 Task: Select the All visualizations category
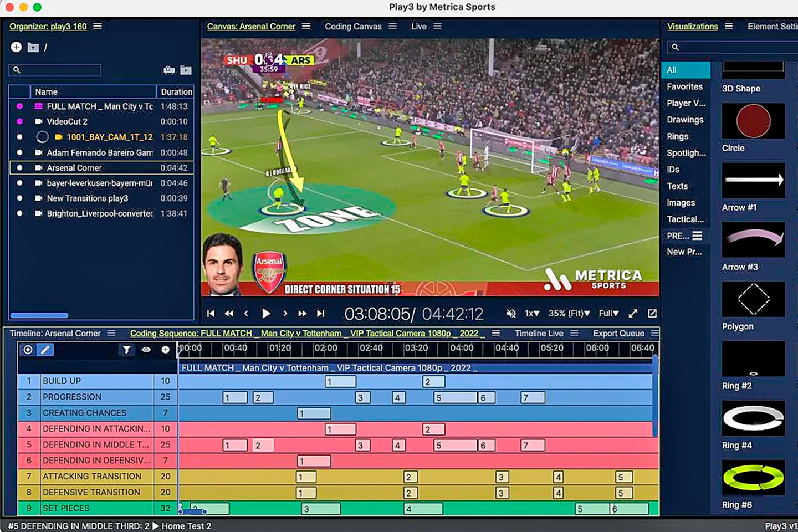(686, 70)
